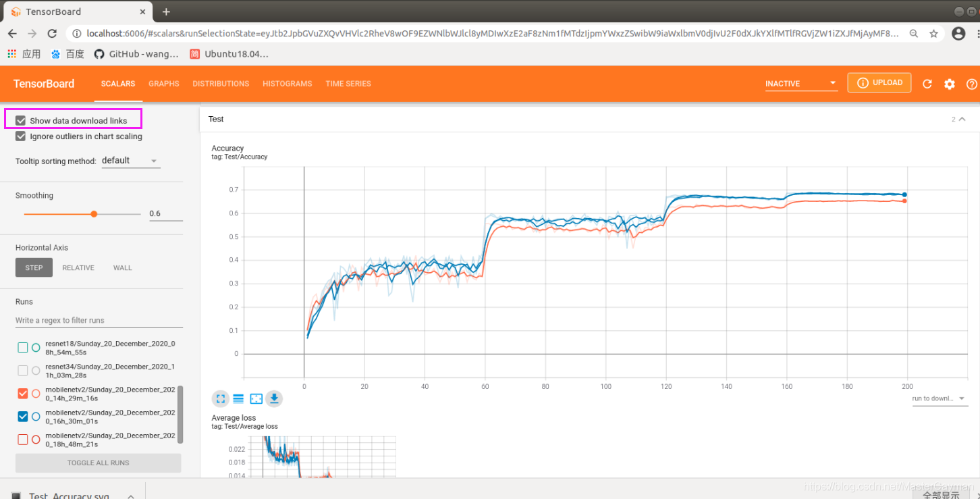Open Test_Accuracy.svg download options chevron
Screen dimensions: 980x499
pyautogui.click(x=131, y=496)
